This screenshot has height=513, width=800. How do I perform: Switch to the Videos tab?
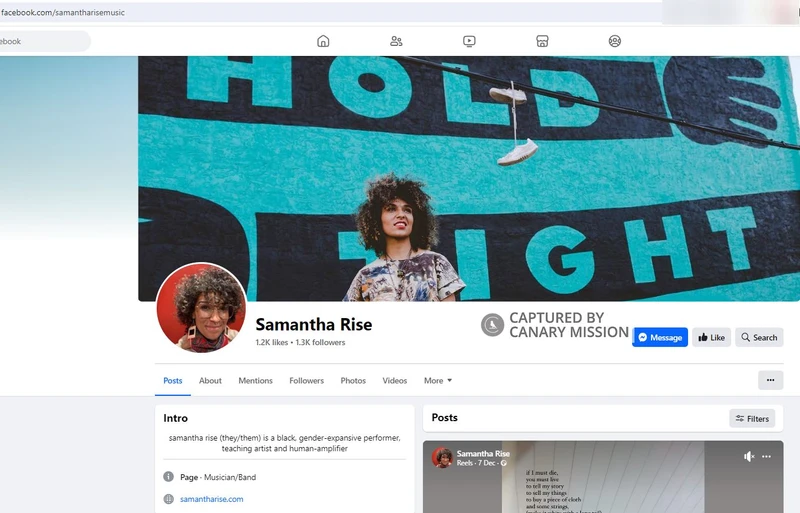click(395, 381)
